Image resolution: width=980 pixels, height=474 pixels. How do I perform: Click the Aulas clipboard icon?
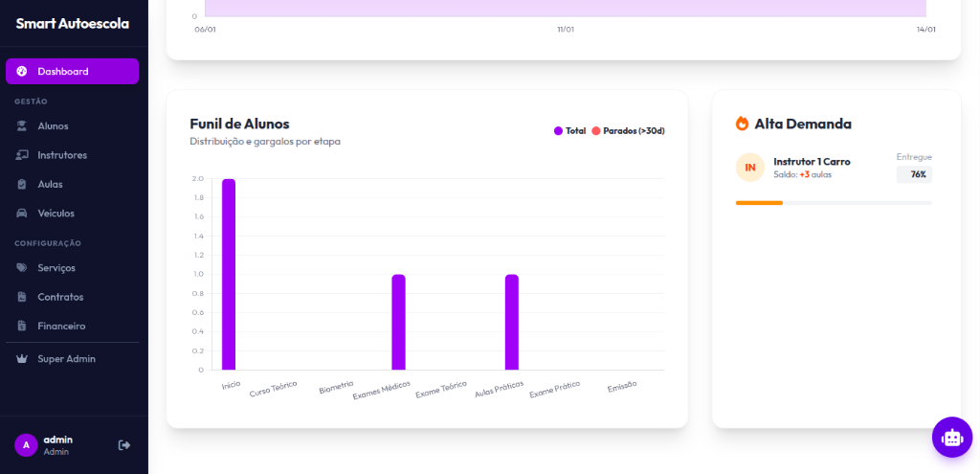click(22, 184)
